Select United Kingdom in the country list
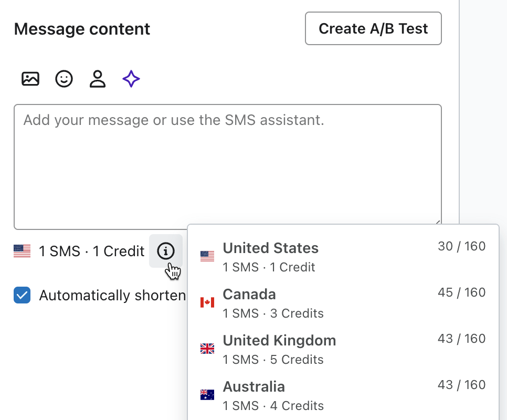The width and height of the screenshot is (507, 420). pyautogui.click(x=280, y=340)
